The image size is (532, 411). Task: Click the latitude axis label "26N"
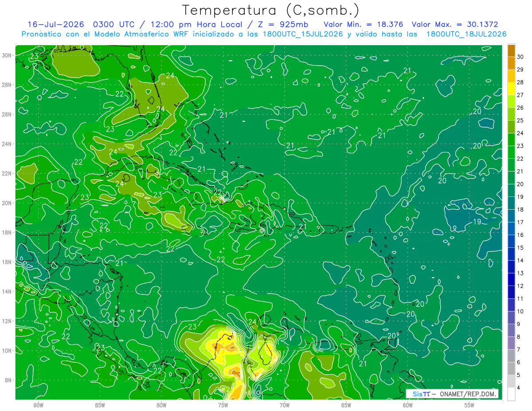click(7, 114)
